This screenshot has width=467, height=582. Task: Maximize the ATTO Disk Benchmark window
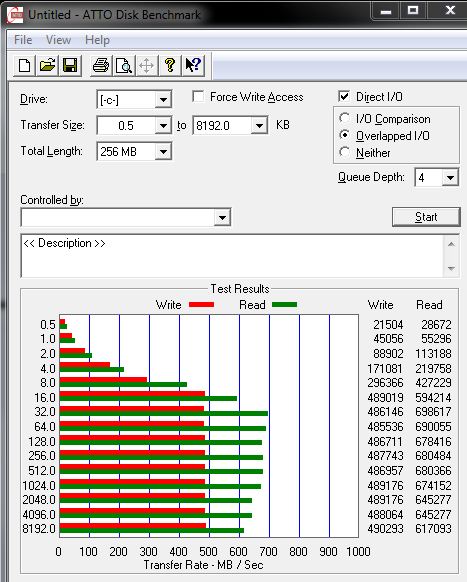[x=413, y=11]
